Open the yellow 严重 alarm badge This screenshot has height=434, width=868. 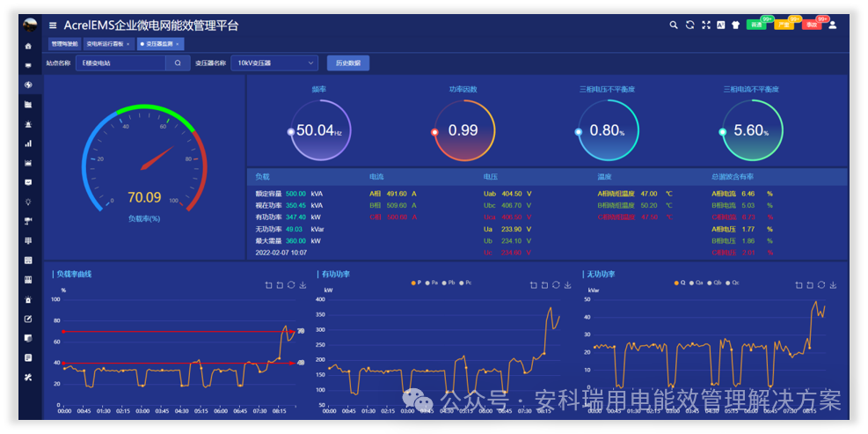(784, 25)
